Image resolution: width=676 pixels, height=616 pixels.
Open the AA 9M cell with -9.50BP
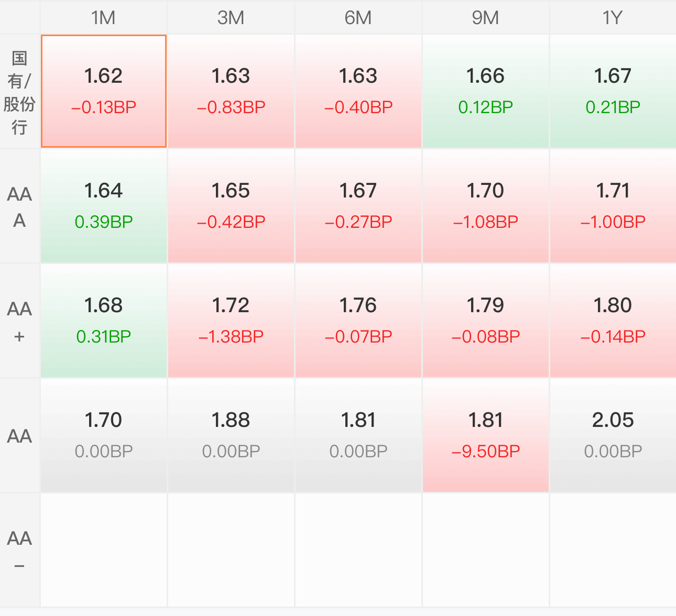point(486,435)
